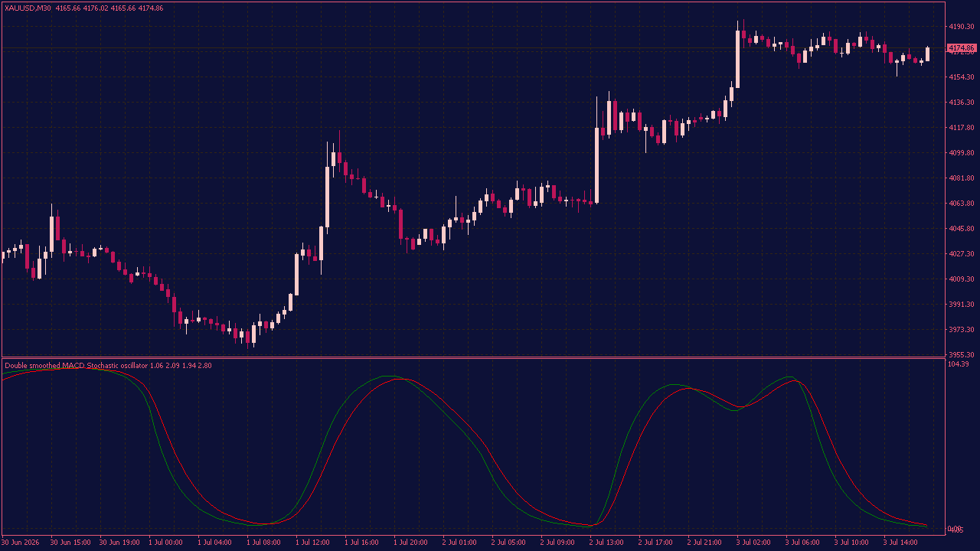Click the 2 Jul 01:00 time label
Image resolution: width=980 pixels, height=551 pixels.
tap(459, 543)
